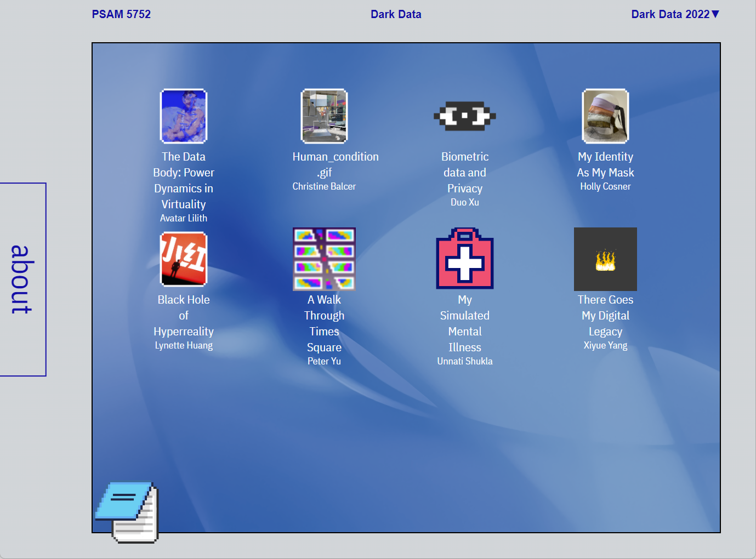Viewport: 756px width, 559px height.
Task: Open the blue notepad document icon
Action: point(127,512)
